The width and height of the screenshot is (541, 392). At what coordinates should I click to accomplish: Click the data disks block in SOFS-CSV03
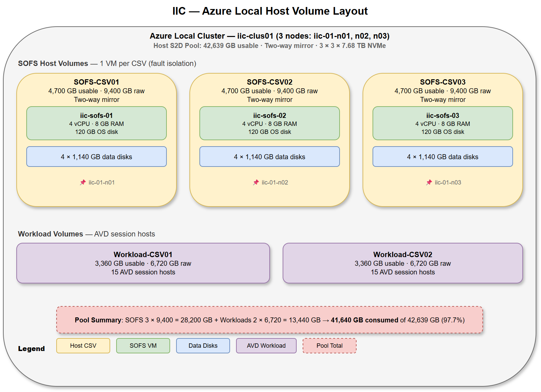click(x=443, y=157)
